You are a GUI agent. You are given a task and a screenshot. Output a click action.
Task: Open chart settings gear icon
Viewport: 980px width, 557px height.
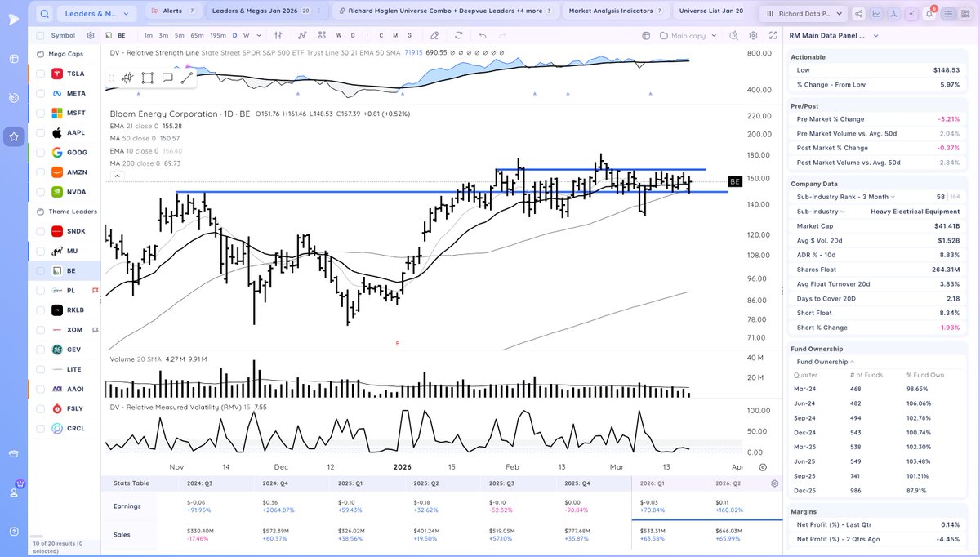(x=752, y=36)
